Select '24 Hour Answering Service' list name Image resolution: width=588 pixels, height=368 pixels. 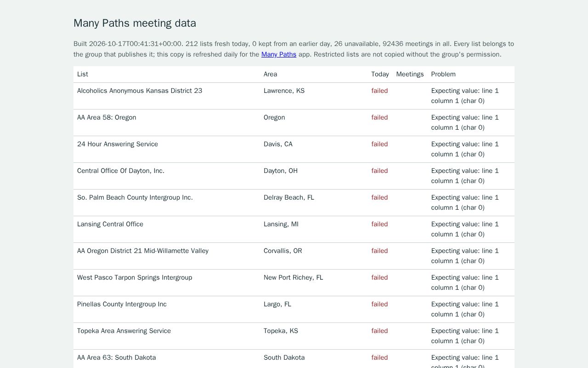click(118, 144)
